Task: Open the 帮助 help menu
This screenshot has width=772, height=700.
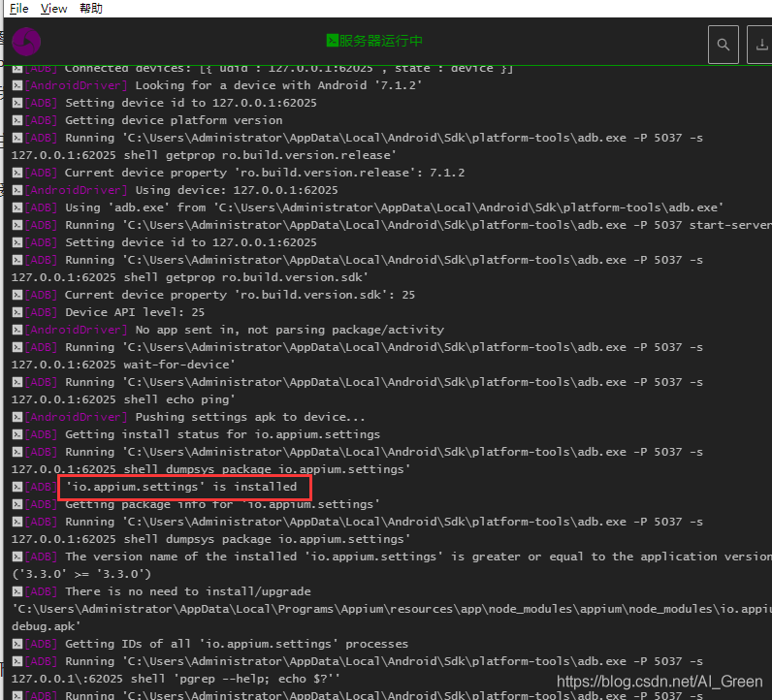Action: 91,9
